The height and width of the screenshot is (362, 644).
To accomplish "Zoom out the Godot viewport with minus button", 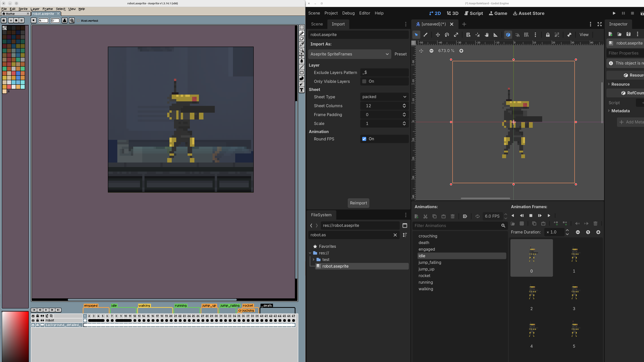I will tap(431, 51).
